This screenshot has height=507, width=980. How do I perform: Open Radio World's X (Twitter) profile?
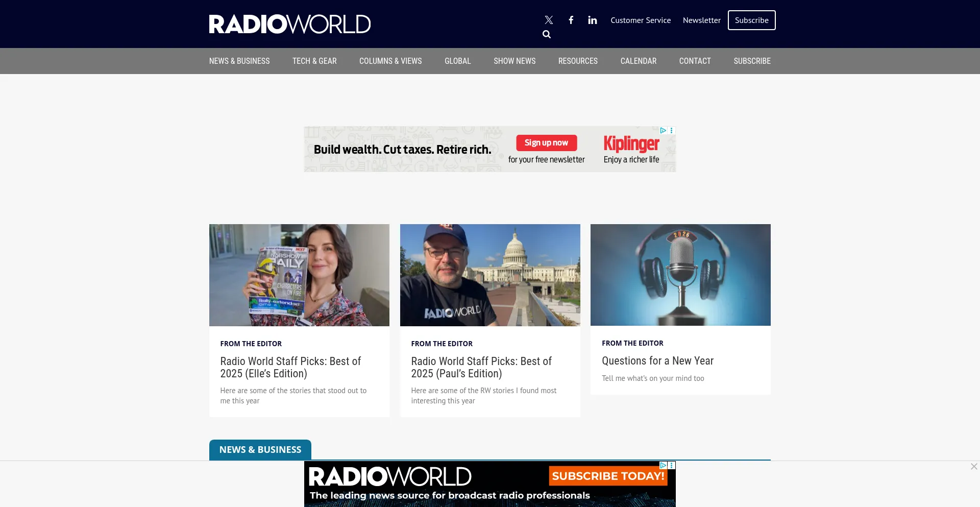[548, 20]
